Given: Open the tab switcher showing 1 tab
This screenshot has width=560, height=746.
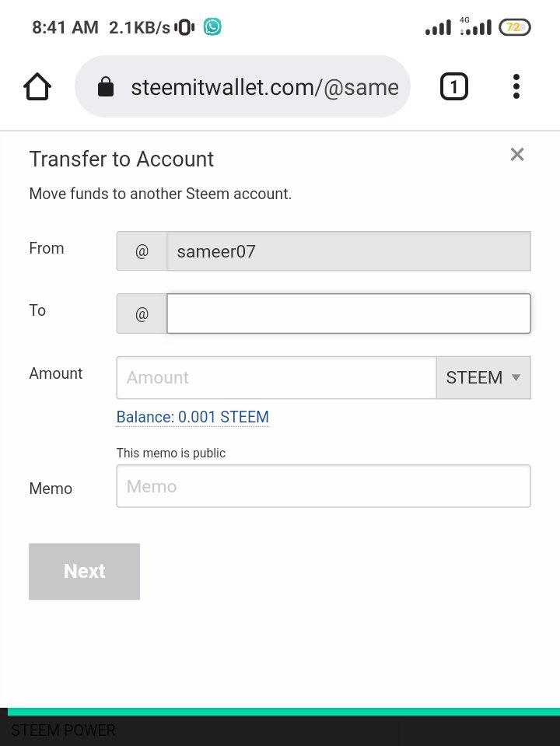Looking at the screenshot, I should click(x=454, y=86).
